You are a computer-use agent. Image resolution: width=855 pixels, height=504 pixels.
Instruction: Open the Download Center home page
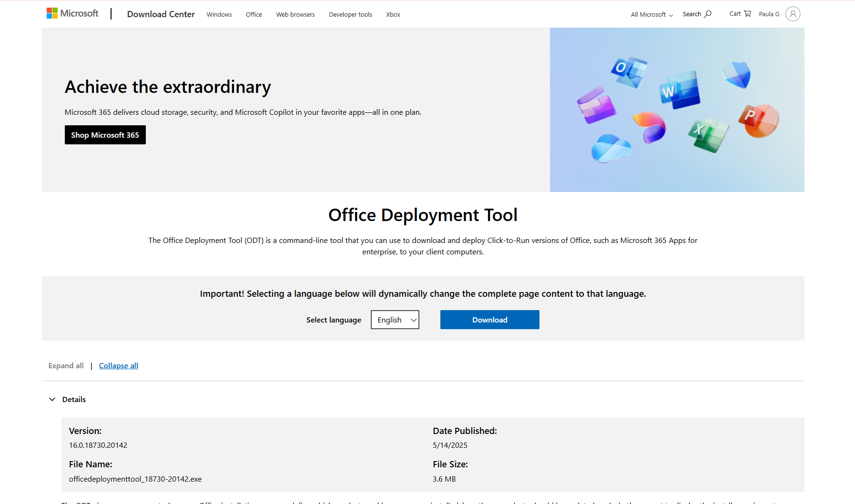click(x=161, y=14)
